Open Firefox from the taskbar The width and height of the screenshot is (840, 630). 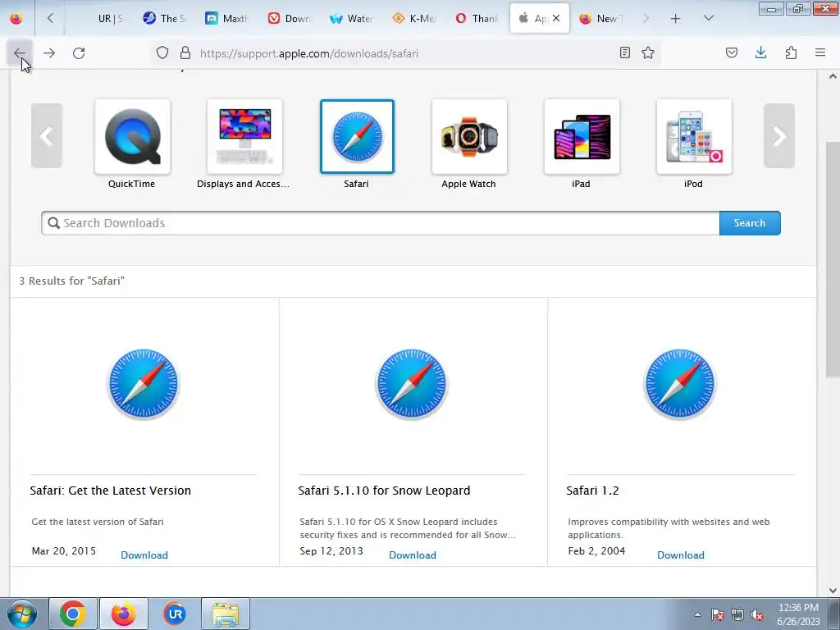pyautogui.click(x=124, y=614)
